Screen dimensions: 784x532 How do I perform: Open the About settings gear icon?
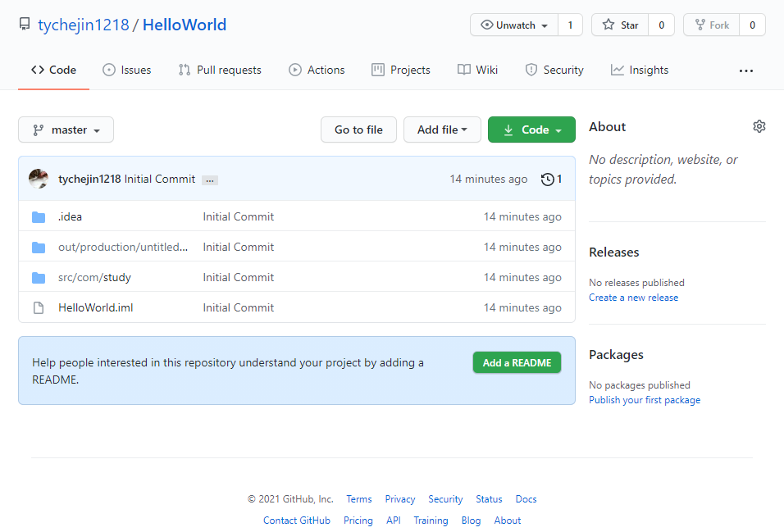tap(759, 126)
